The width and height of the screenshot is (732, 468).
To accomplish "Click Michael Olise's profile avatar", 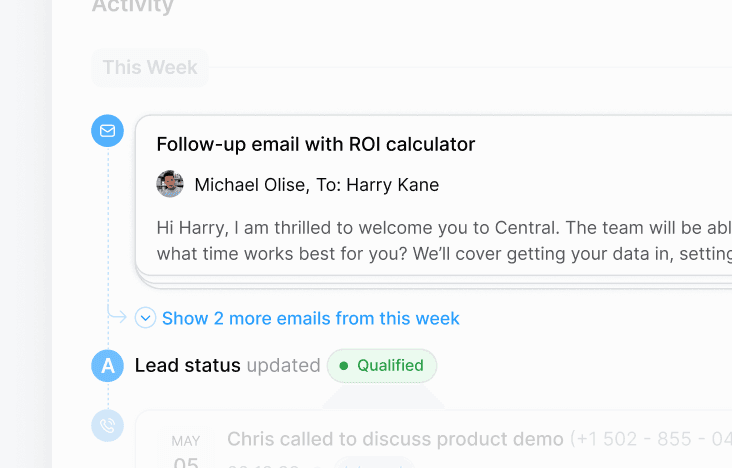I will coord(170,184).
